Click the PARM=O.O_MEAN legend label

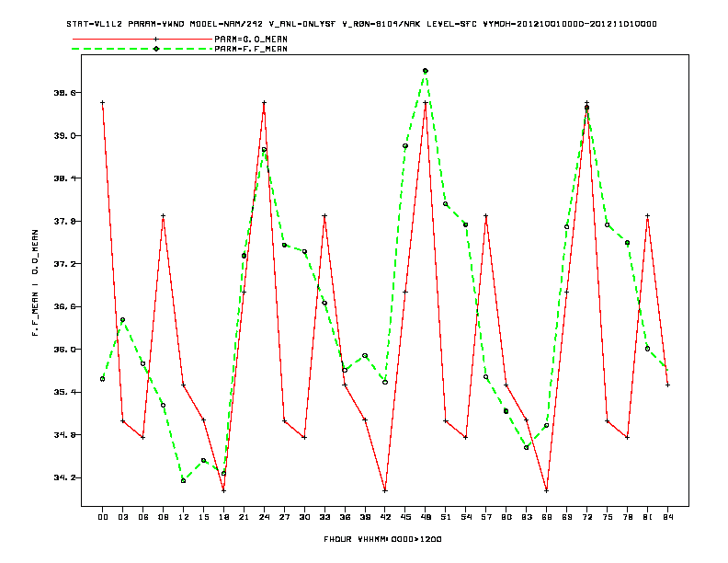251,39
